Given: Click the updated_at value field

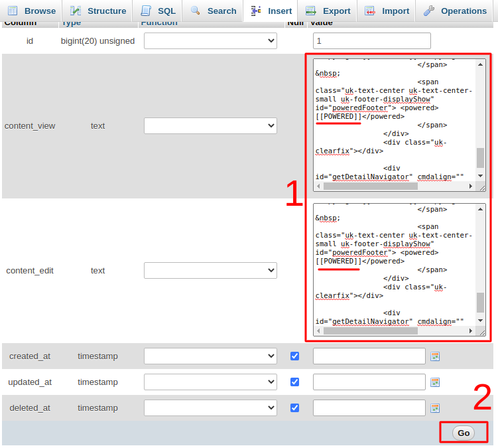Looking at the screenshot, I should pos(369,382).
